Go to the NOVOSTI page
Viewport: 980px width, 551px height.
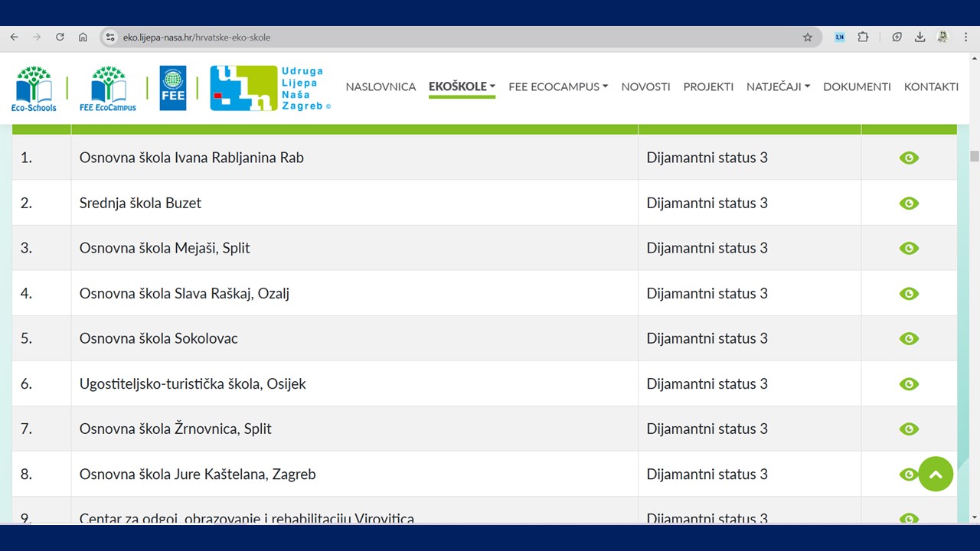pyautogui.click(x=645, y=86)
